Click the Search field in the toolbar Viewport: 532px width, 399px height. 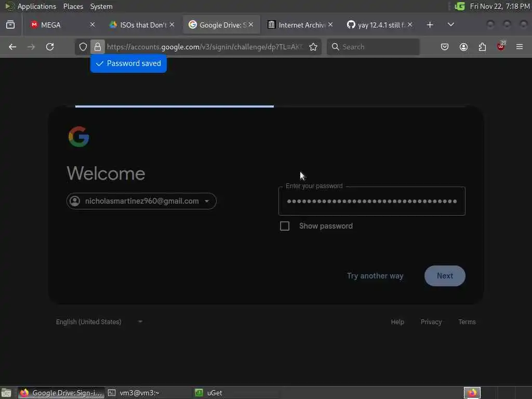[x=373, y=47]
